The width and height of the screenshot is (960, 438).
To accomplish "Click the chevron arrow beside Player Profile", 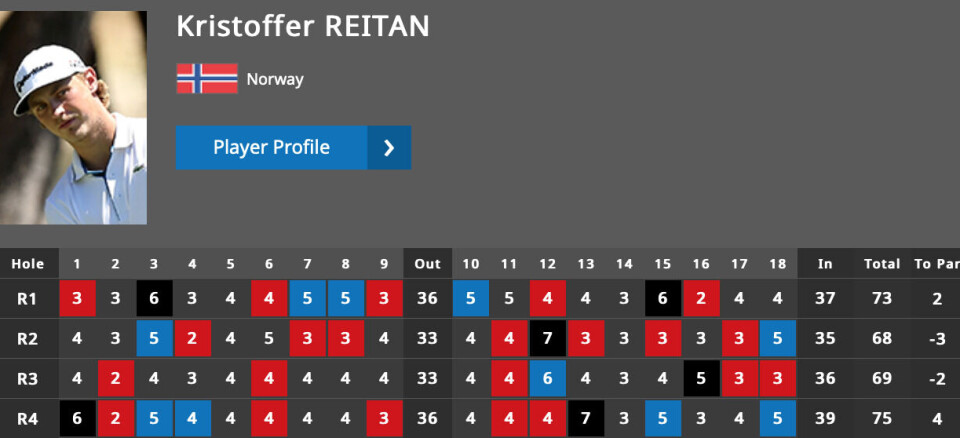I will coord(389,148).
